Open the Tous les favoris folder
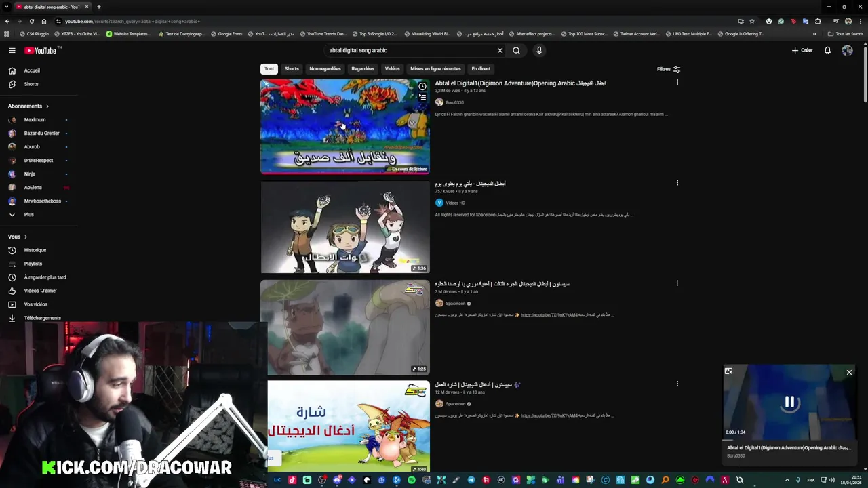 (845, 34)
